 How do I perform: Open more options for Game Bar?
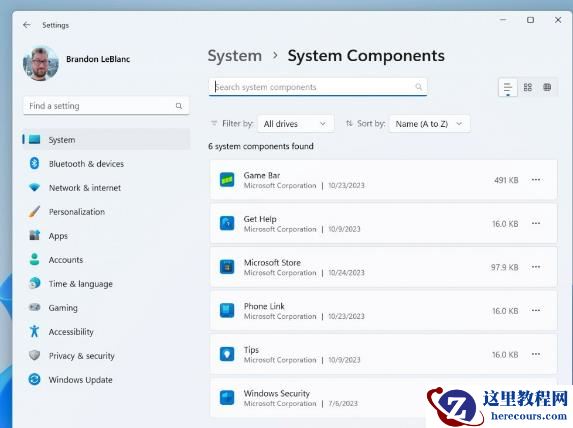click(x=536, y=180)
